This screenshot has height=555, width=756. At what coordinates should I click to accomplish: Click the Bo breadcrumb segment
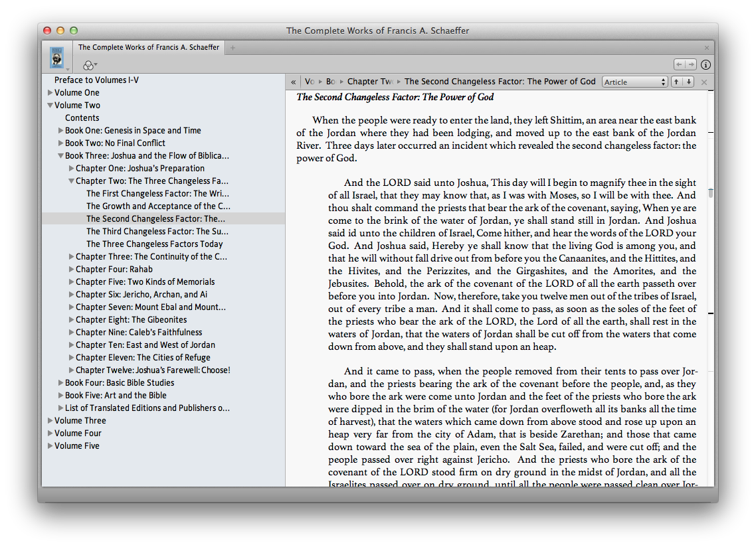click(x=330, y=82)
